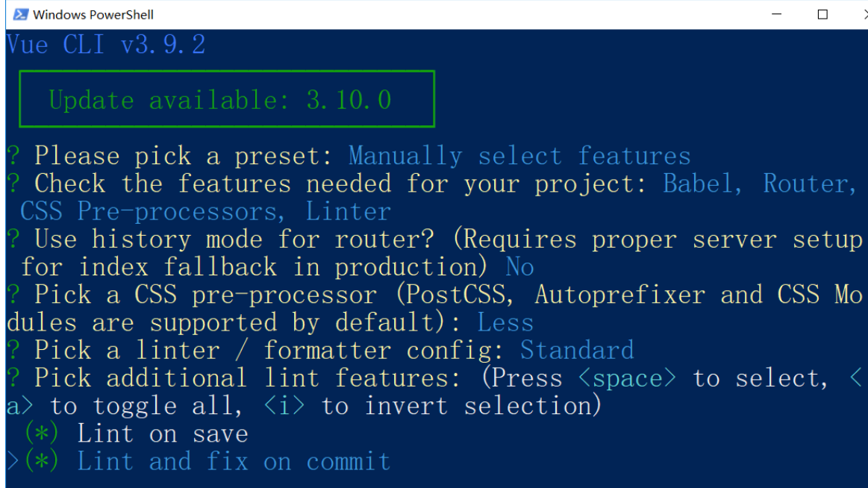
Task: Click the arrow pointer beside Lint and fix
Action: pyautogui.click(x=13, y=461)
